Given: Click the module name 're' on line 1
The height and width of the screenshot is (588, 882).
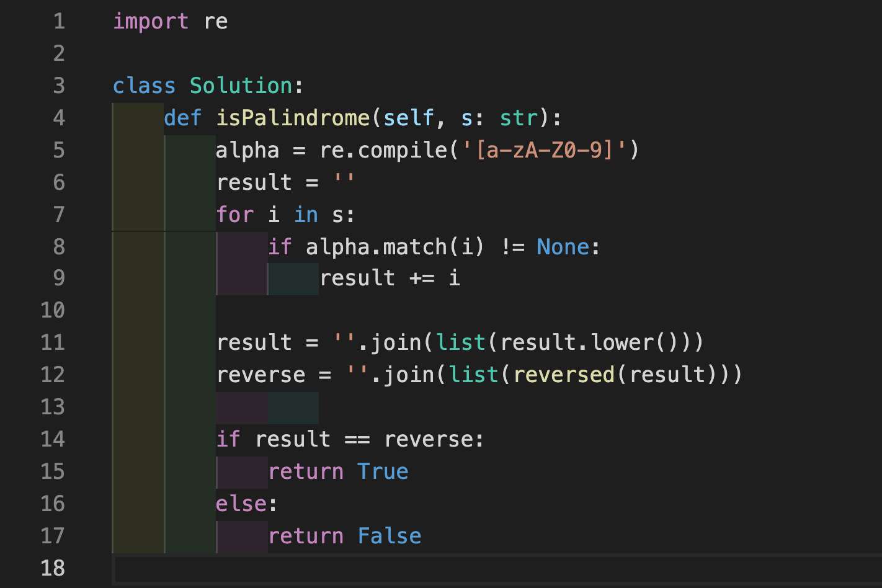Looking at the screenshot, I should coord(216,22).
